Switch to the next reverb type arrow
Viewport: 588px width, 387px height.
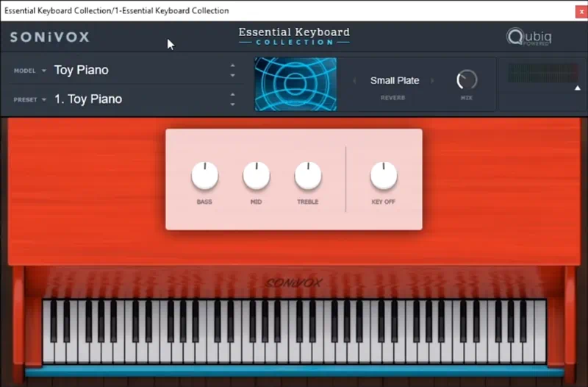coord(432,81)
